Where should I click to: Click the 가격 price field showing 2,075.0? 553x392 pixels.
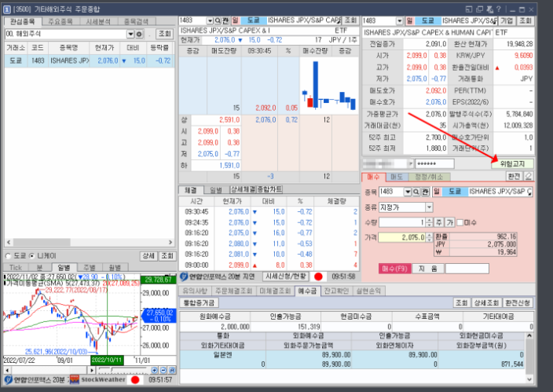coord(402,237)
